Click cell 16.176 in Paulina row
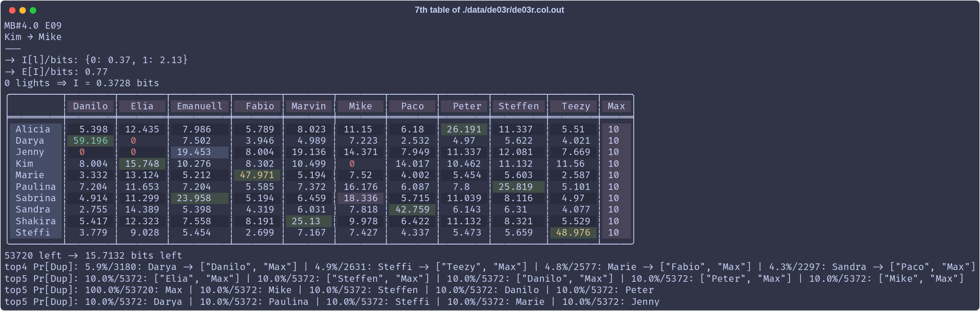The height and width of the screenshot is (311, 980). click(361, 187)
